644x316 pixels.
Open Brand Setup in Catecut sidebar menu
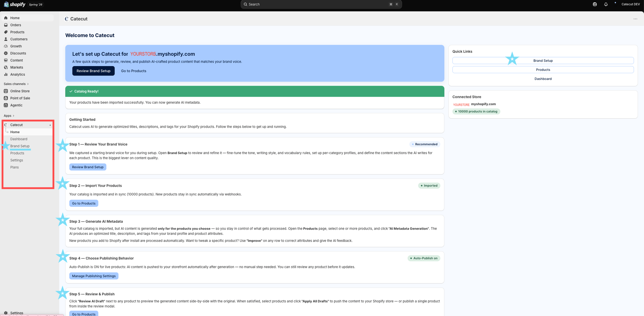pyautogui.click(x=20, y=146)
